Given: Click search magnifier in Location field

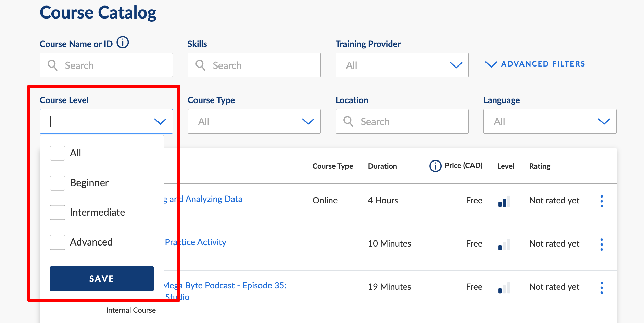Looking at the screenshot, I should pyautogui.click(x=348, y=121).
